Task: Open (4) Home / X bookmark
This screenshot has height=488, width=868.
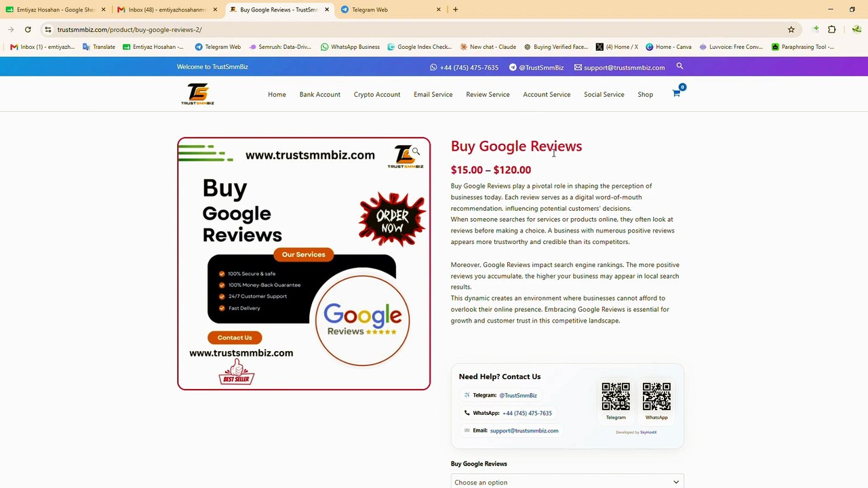Action: [617, 47]
